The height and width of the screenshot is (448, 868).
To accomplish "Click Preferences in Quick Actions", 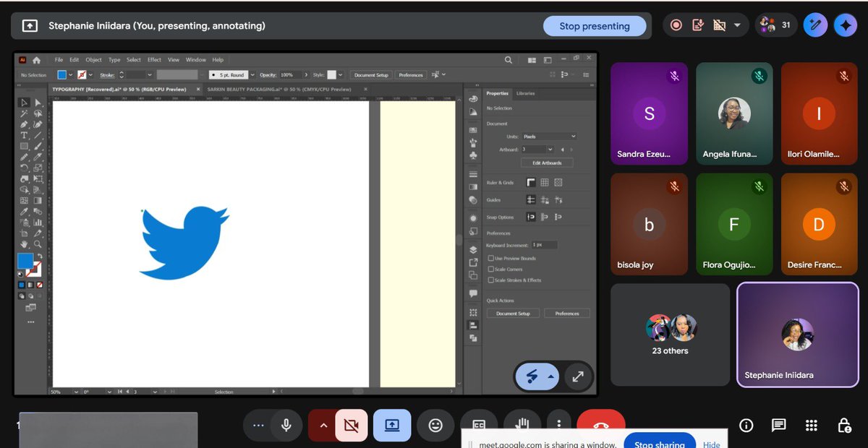I will coord(567,314).
